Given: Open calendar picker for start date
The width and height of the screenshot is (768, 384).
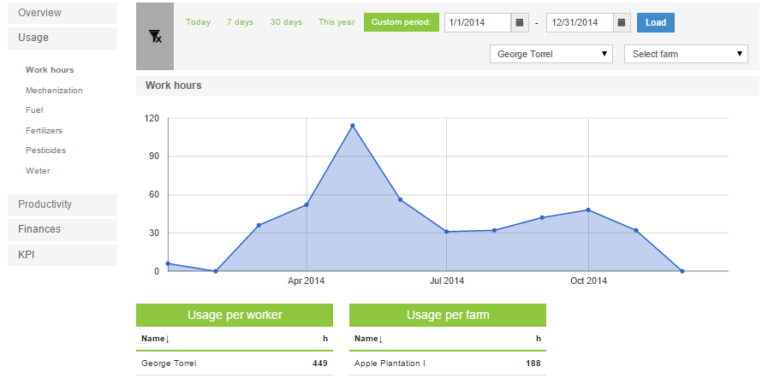Looking at the screenshot, I should pyautogui.click(x=520, y=23).
